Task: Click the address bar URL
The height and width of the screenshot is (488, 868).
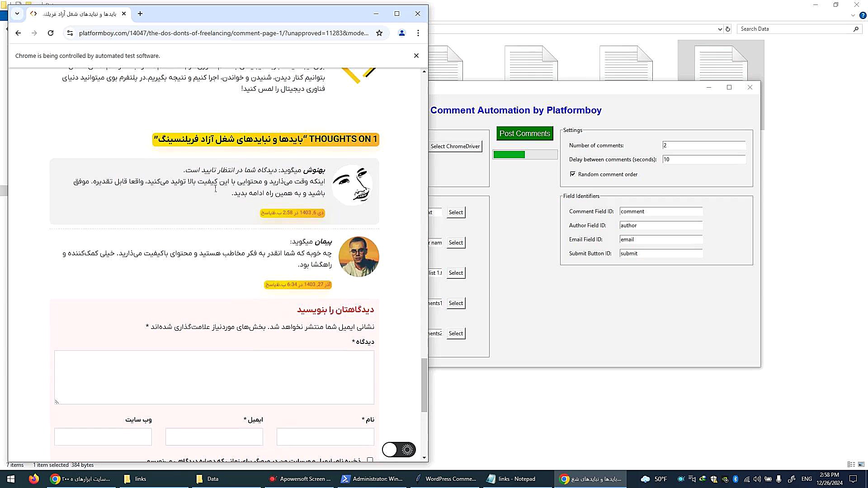Action: pos(224,33)
